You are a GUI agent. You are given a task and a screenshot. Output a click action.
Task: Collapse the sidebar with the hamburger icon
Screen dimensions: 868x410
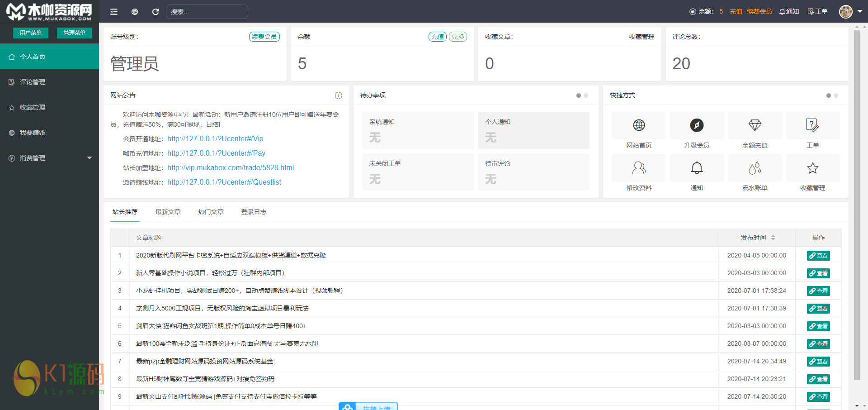click(x=114, y=12)
